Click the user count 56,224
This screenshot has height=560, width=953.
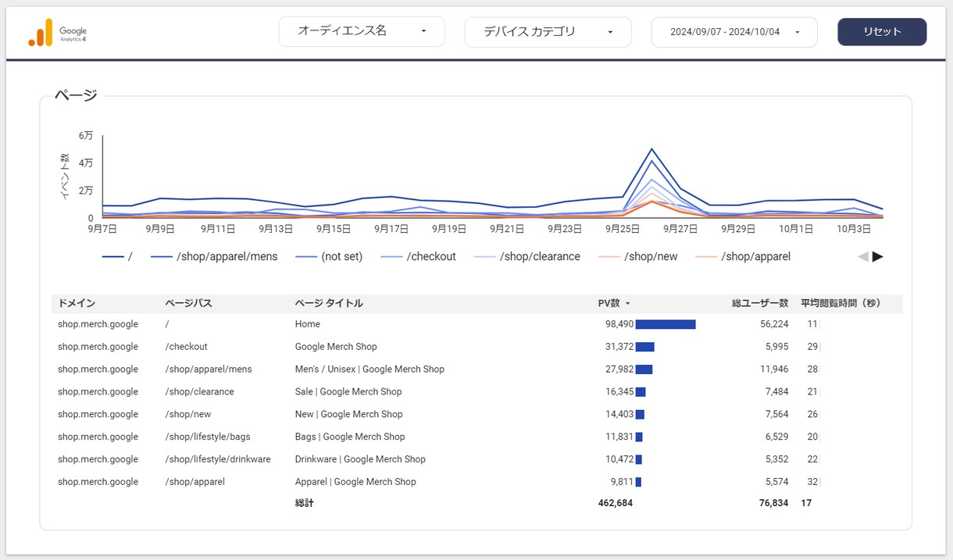[773, 324]
